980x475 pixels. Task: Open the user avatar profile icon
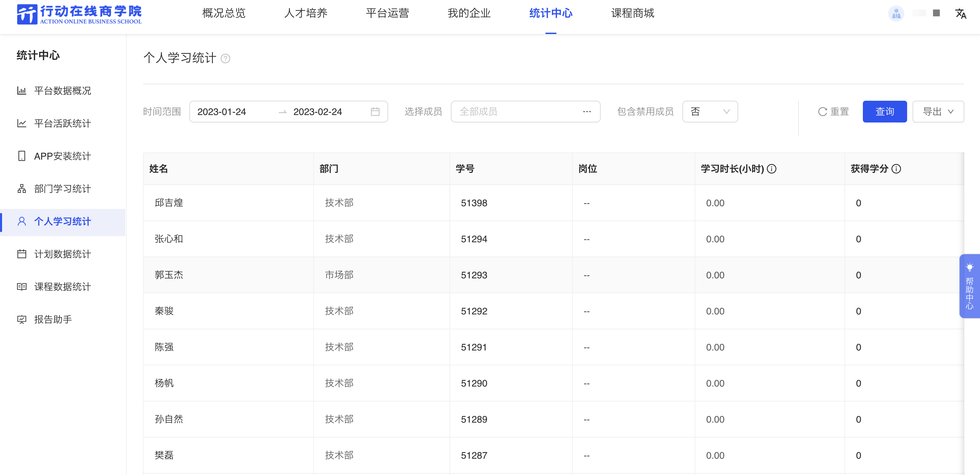point(896,14)
